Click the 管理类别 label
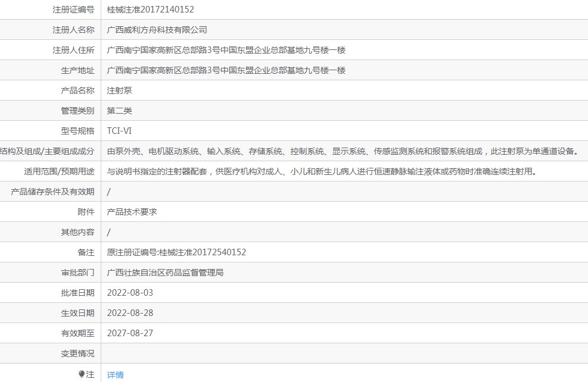 (x=77, y=111)
